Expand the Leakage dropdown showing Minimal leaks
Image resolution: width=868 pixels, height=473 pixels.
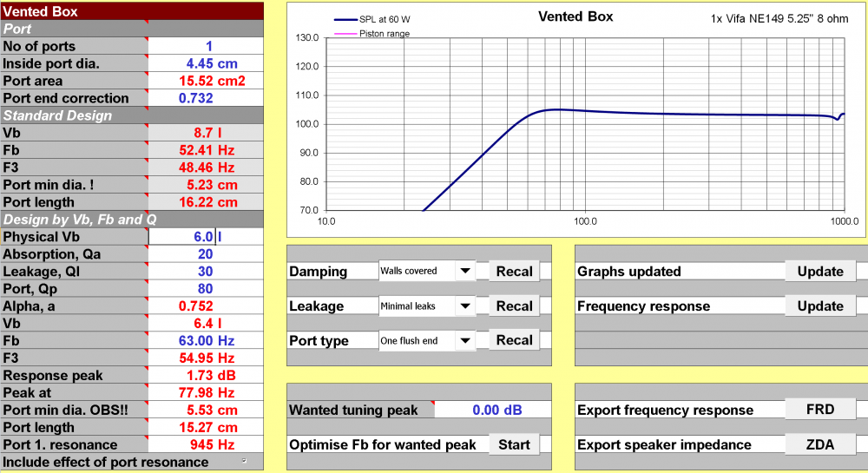point(466,306)
